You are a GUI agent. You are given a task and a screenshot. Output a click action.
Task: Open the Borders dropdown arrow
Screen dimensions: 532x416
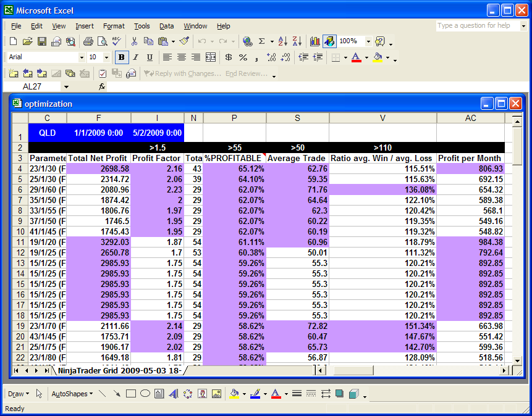tap(345, 57)
